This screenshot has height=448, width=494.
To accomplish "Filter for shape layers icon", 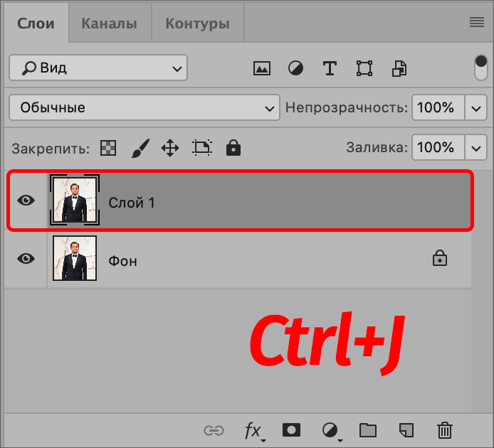I will click(364, 68).
